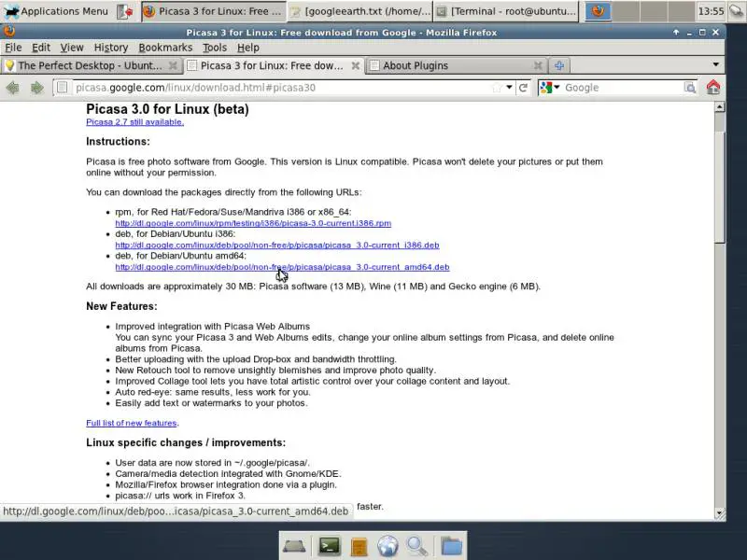The image size is (747, 560).
Task: Open the orange cabinet icon in the dock
Action: tap(359, 546)
